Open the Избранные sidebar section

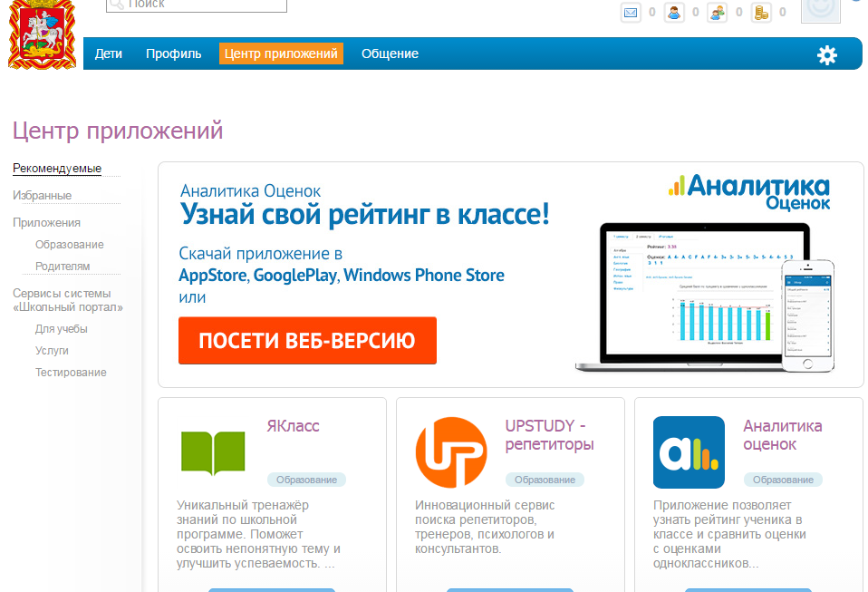pos(42,196)
